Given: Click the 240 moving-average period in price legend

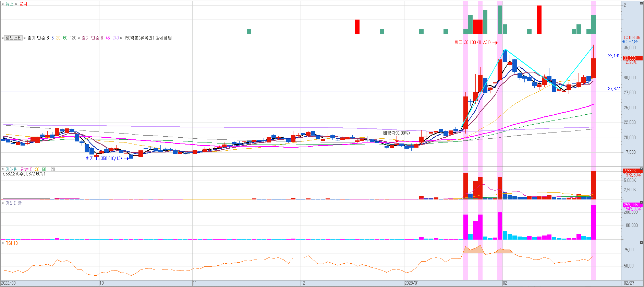Looking at the screenshot, I should coord(116,38).
